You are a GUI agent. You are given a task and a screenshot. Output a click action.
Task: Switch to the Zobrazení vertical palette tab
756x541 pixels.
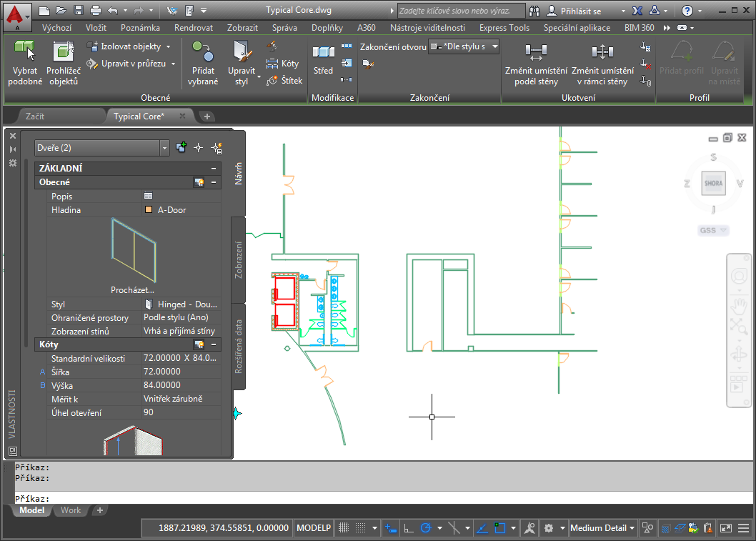click(x=239, y=259)
